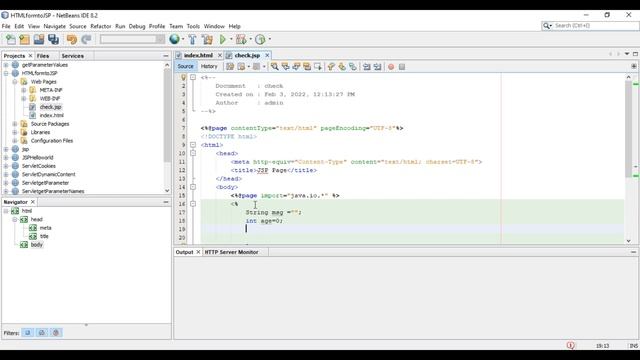Click the Shift Line Left editor icon
Screen dimensions: 640x360
[x=367, y=67]
